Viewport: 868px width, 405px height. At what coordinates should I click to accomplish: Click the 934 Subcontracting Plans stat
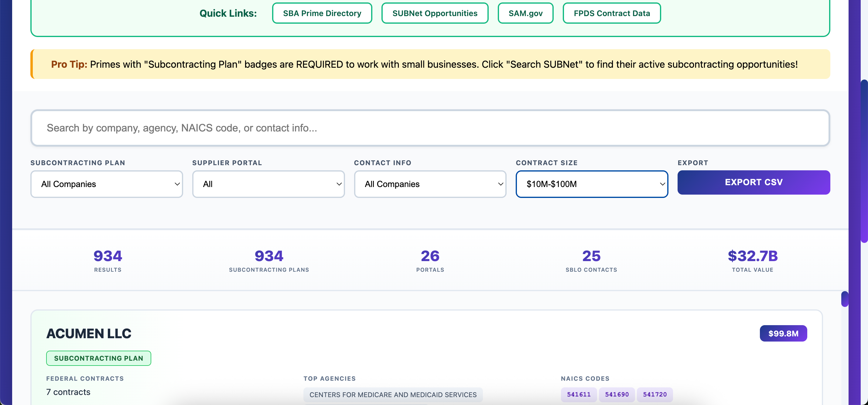[x=269, y=260]
